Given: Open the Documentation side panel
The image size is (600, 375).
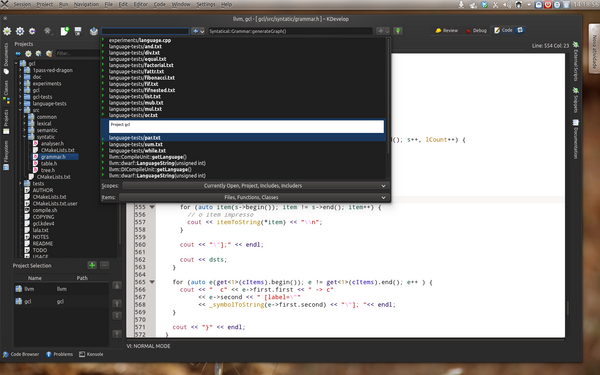Looking at the screenshot, I should (576, 139).
